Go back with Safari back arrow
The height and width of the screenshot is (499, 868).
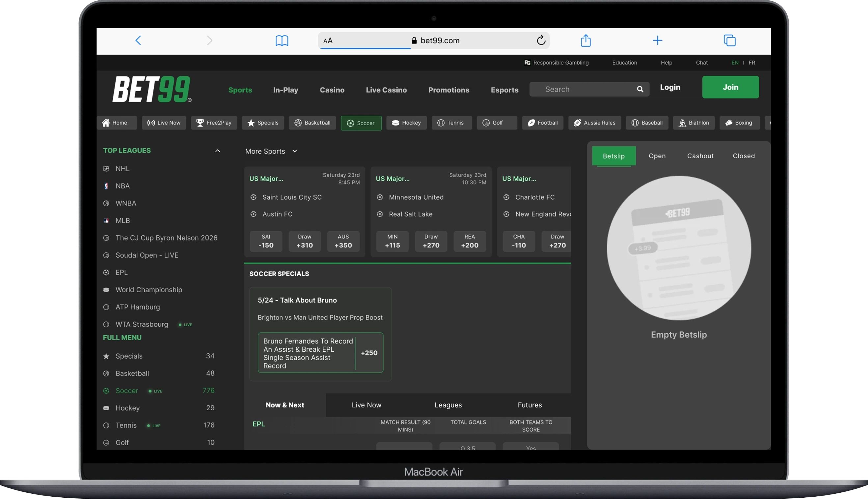coord(138,41)
